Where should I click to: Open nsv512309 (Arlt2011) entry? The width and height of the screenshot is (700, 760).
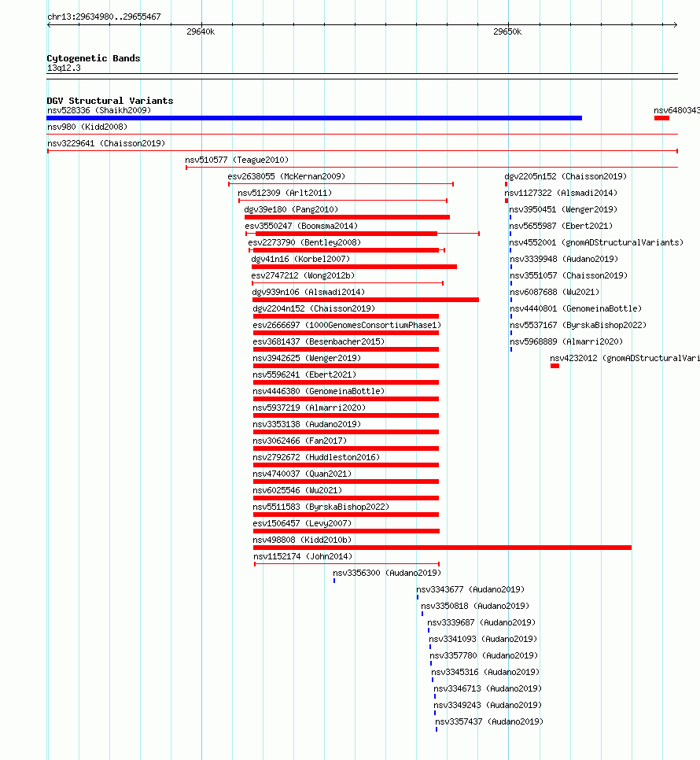click(x=285, y=193)
